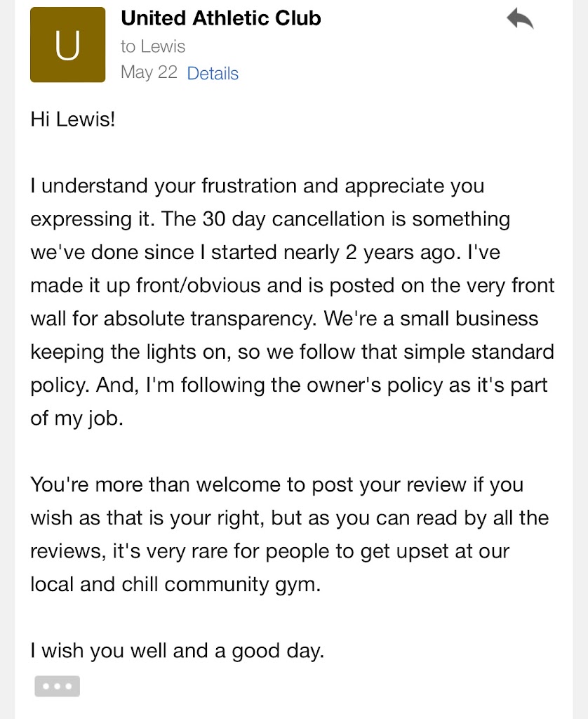
Task: Select the "to Lewis" recipient line
Action: pyautogui.click(x=153, y=46)
